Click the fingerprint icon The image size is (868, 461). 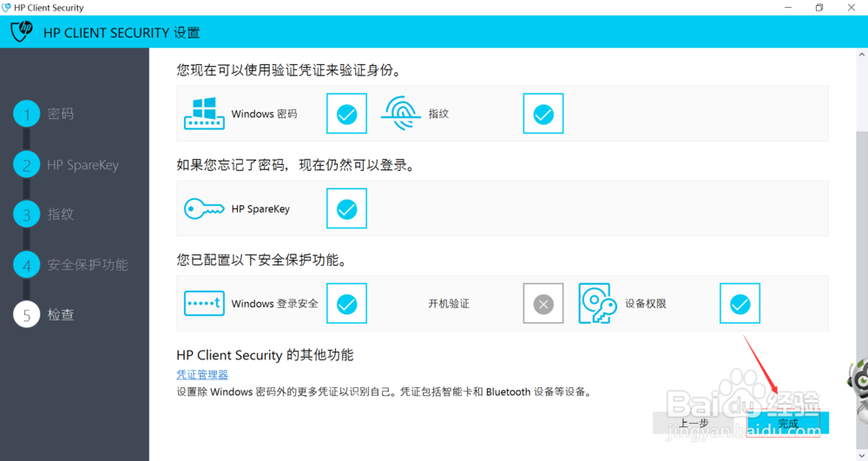tap(400, 113)
